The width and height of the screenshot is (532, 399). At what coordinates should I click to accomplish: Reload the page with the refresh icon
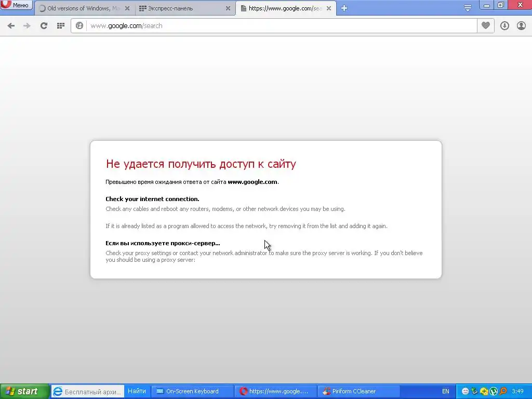point(44,26)
